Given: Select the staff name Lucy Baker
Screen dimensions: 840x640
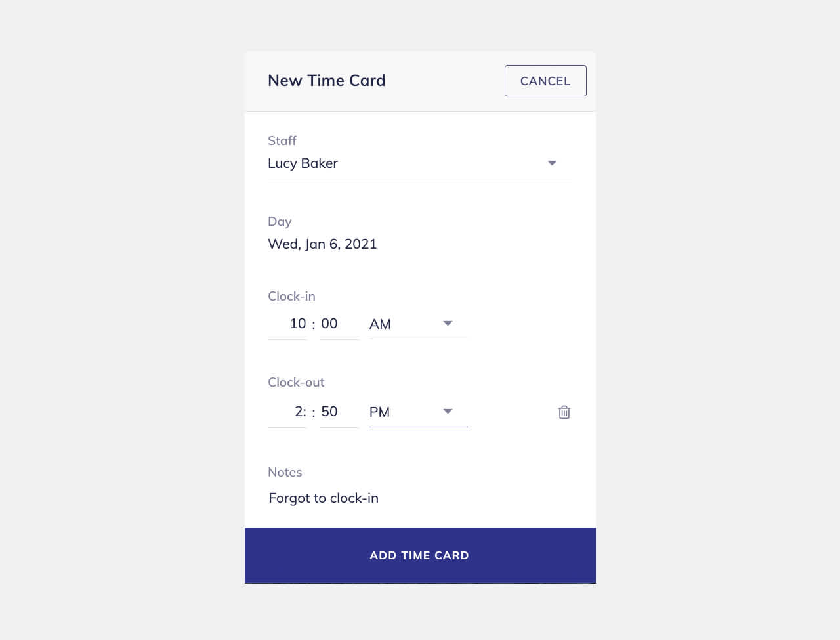Looking at the screenshot, I should [x=303, y=163].
